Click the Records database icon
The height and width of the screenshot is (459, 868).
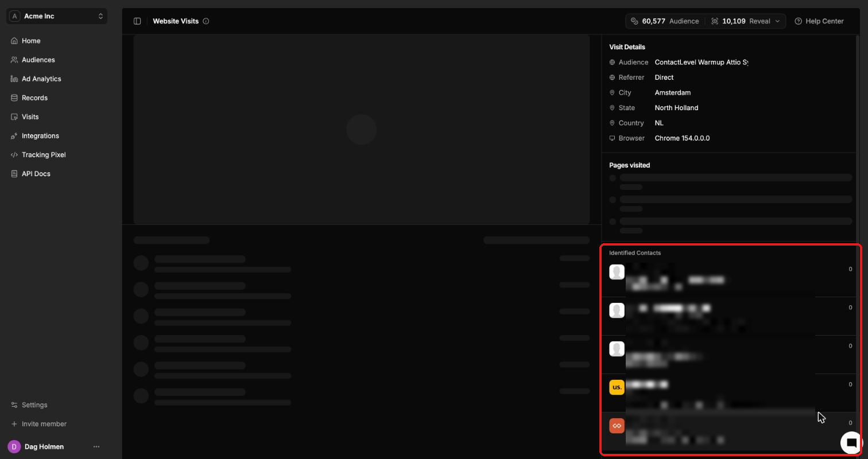pos(14,98)
